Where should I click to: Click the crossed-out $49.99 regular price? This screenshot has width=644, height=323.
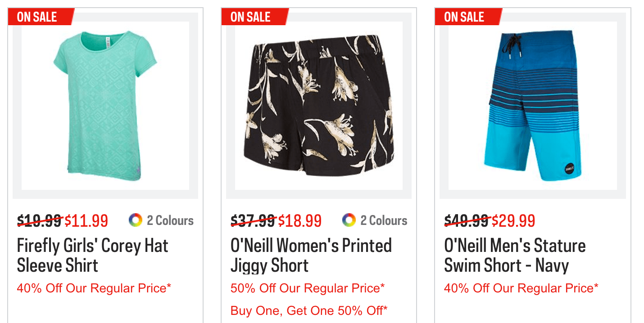(466, 221)
